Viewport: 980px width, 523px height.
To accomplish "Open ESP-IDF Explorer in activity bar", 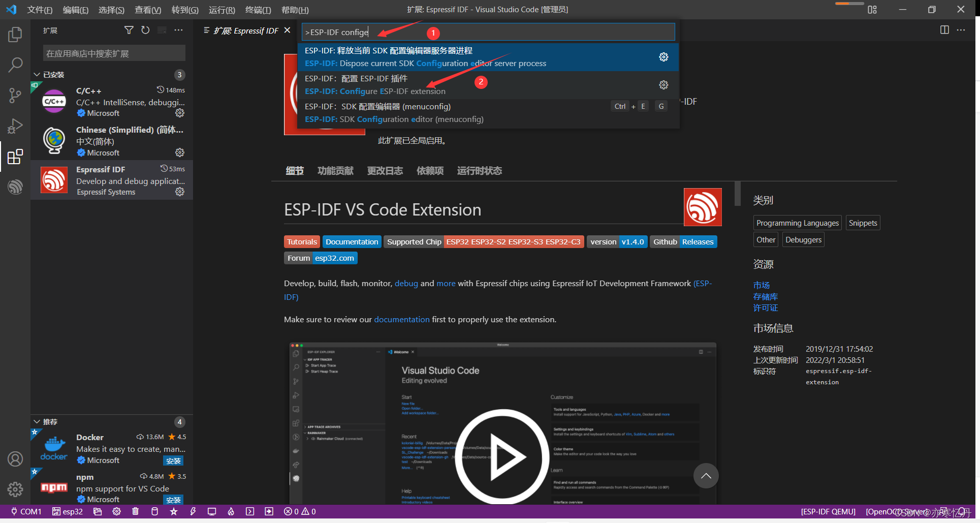I will 15,187.
